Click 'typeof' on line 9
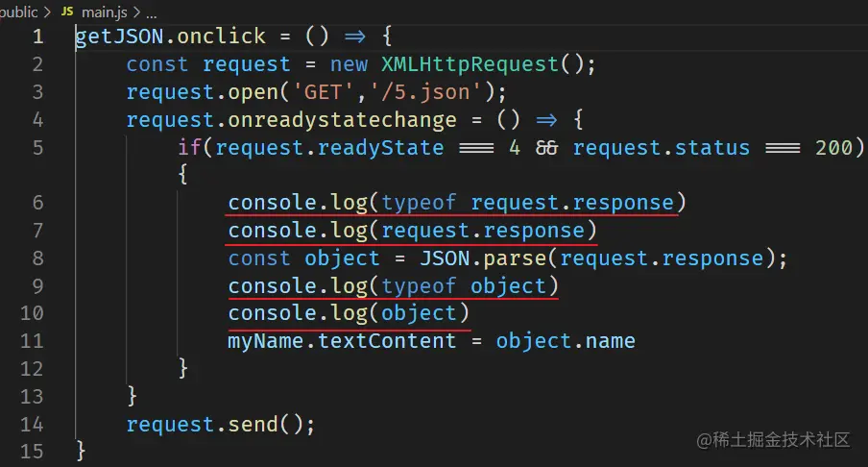The width and height of the screenshot is (868, 467). [419, 286]
